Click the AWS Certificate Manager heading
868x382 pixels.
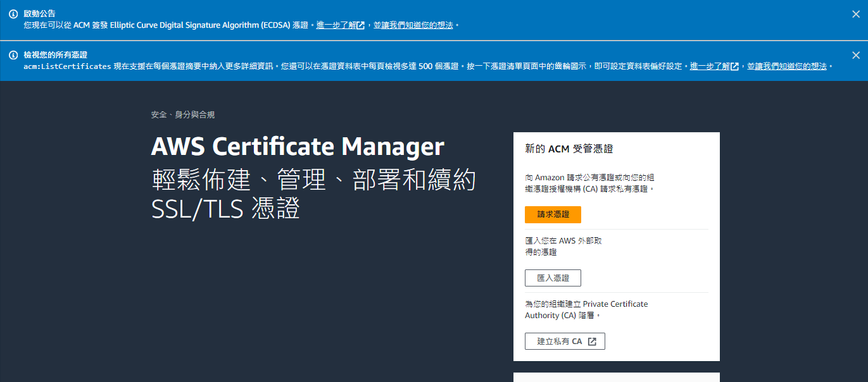[298, 147]
